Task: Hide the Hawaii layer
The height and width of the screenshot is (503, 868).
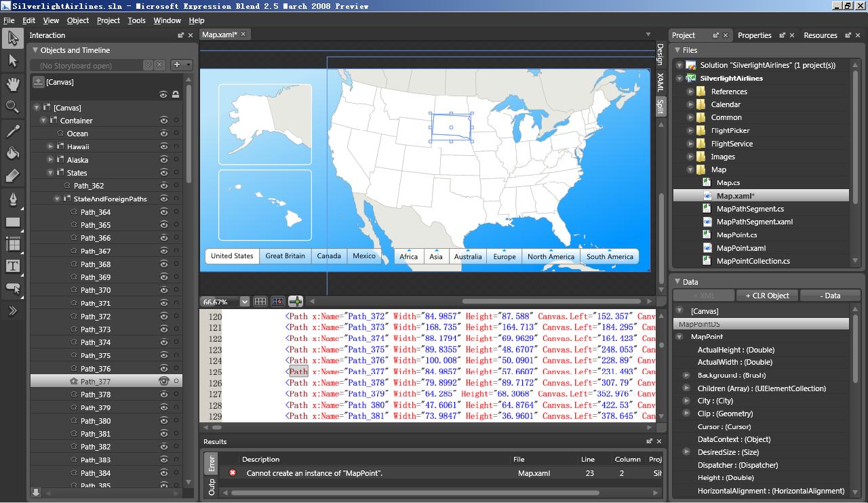Action: tap(163, 146)
